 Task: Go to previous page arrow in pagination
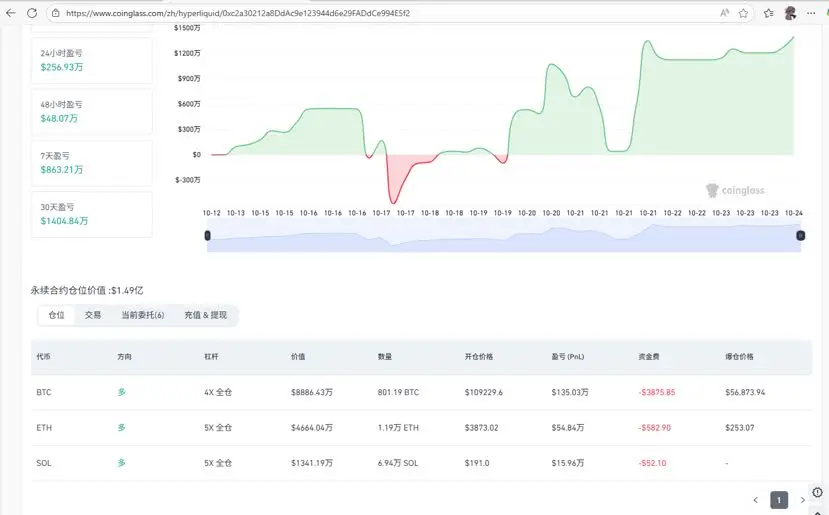point(756,500)
